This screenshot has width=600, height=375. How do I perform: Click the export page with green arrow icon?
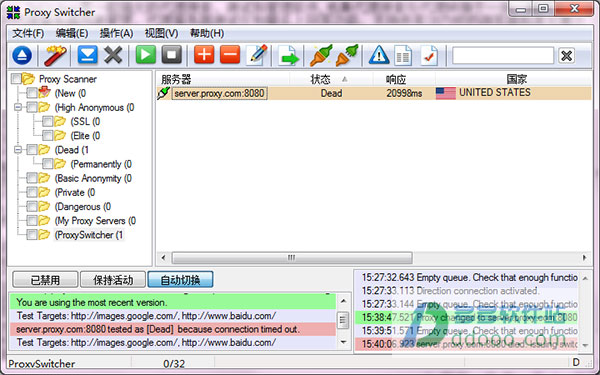[289, 56]
